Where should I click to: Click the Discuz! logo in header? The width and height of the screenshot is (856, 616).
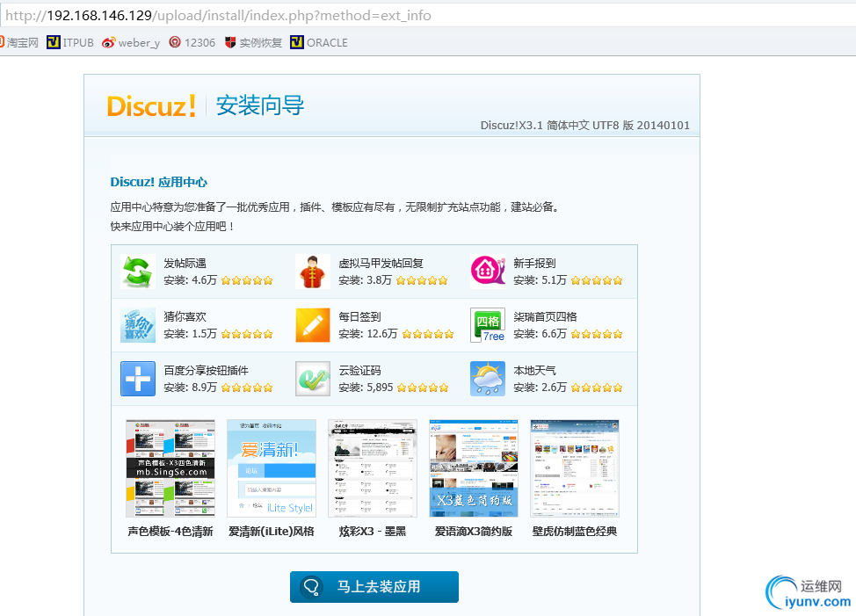coord(151,105)
